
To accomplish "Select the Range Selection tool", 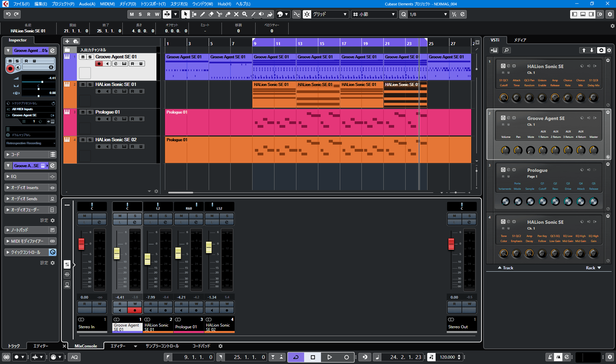I will pyautogui.click(x=194, y=14).
